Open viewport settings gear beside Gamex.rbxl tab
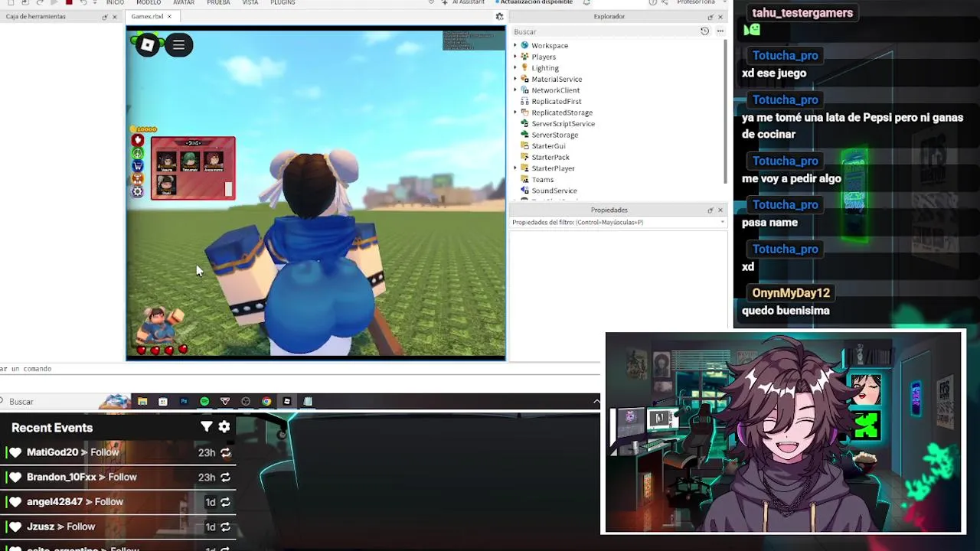 click(x=499, y=16)
